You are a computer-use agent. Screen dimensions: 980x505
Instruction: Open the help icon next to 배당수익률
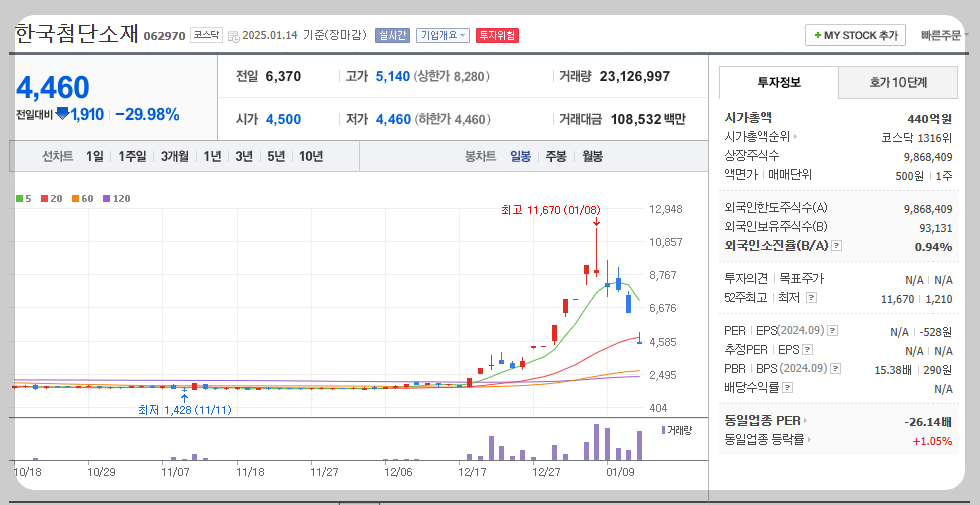coord(788,388)
